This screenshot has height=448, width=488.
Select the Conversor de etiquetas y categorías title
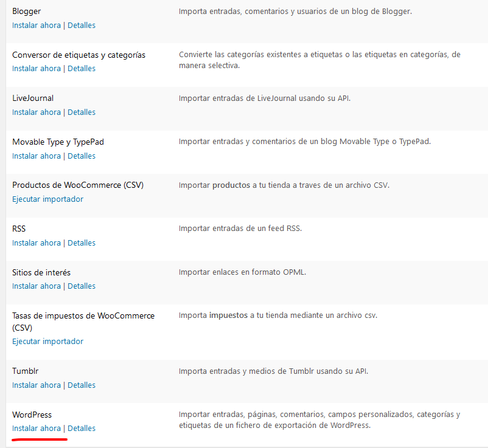[x=78, y=55]
